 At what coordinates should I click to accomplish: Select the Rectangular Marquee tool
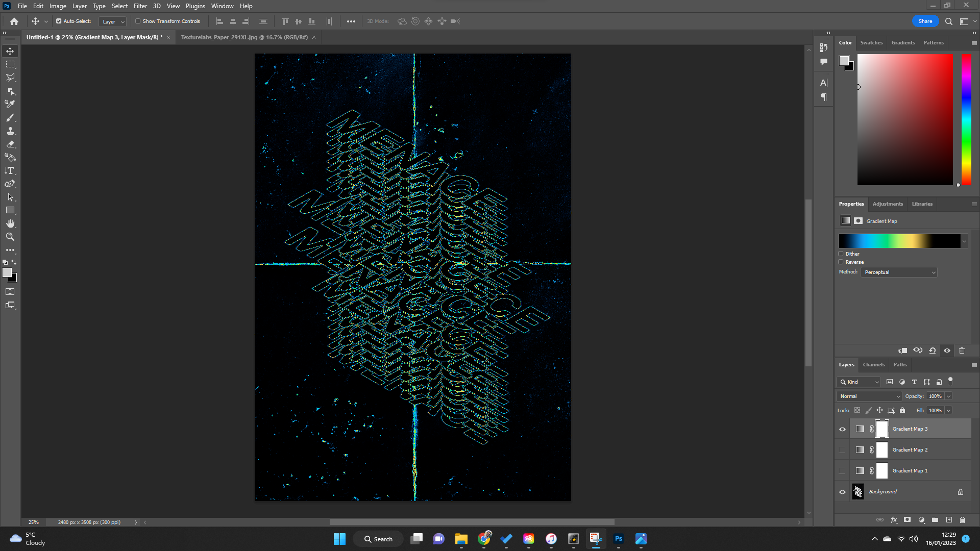pos(10,64)
